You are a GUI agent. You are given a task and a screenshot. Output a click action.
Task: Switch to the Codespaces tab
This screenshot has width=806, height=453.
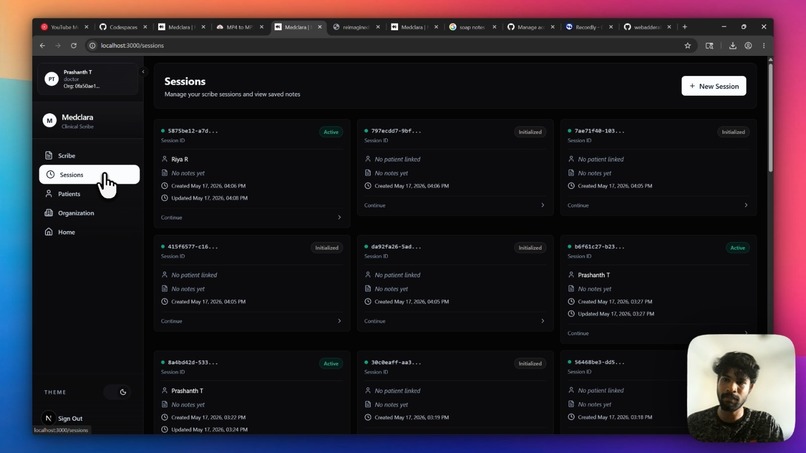[x=122, y=27]
